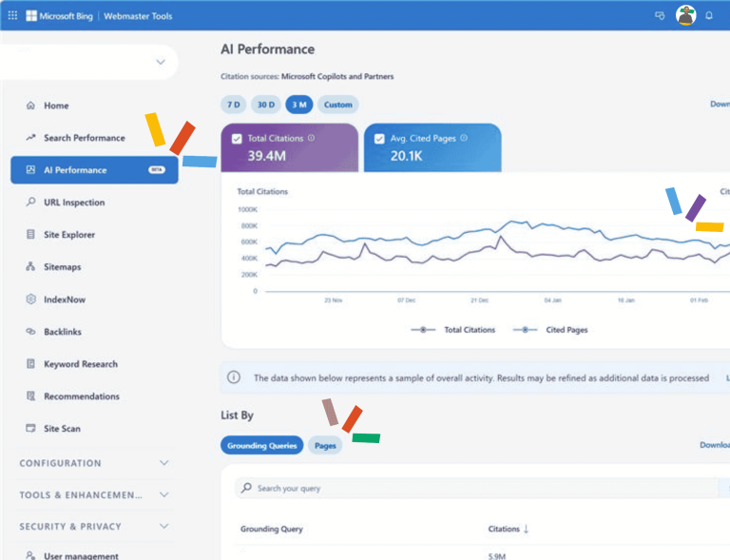Click the Home house icon
The image size is (730, 560).
point(30,106)
